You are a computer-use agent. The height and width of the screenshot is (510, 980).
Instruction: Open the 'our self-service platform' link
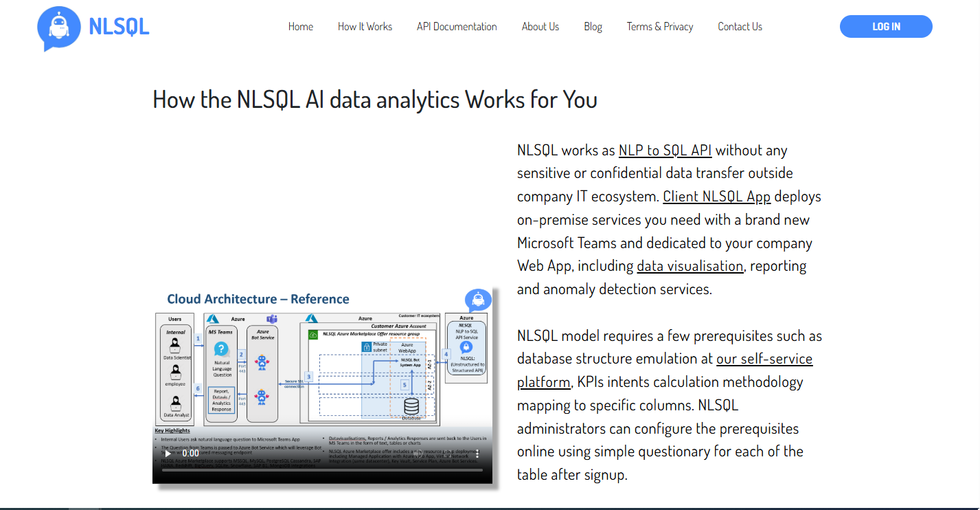[665, 370]
